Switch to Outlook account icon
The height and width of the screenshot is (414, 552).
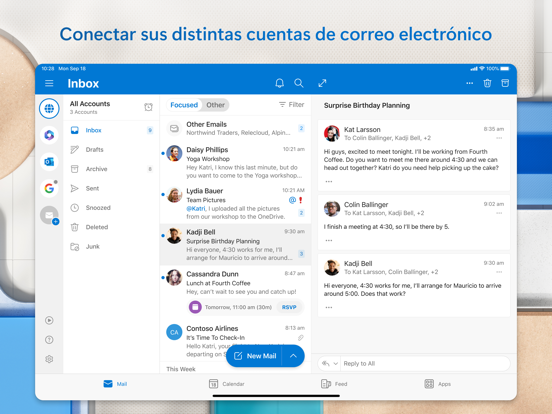click(x=49, y=162)
